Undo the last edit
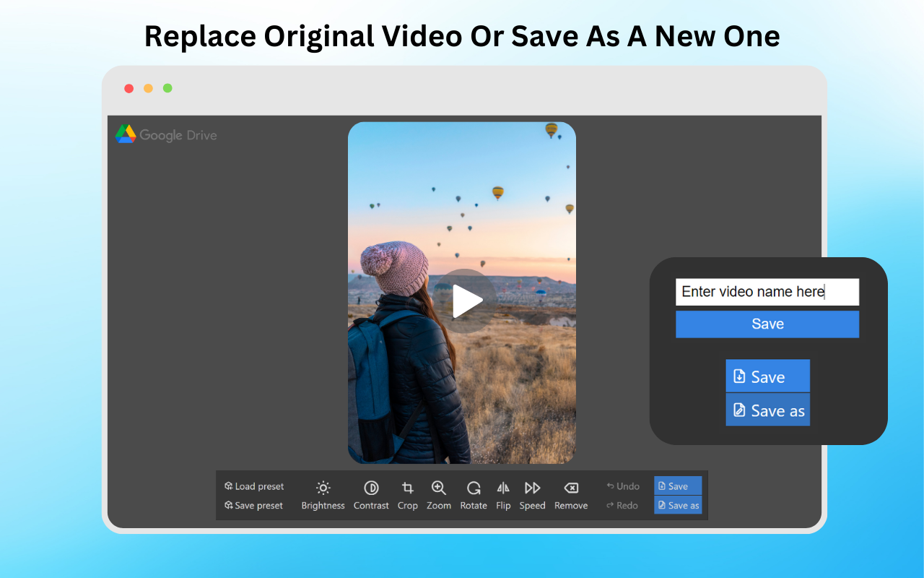Screen dimensions: 924x578 pos(623,486)
